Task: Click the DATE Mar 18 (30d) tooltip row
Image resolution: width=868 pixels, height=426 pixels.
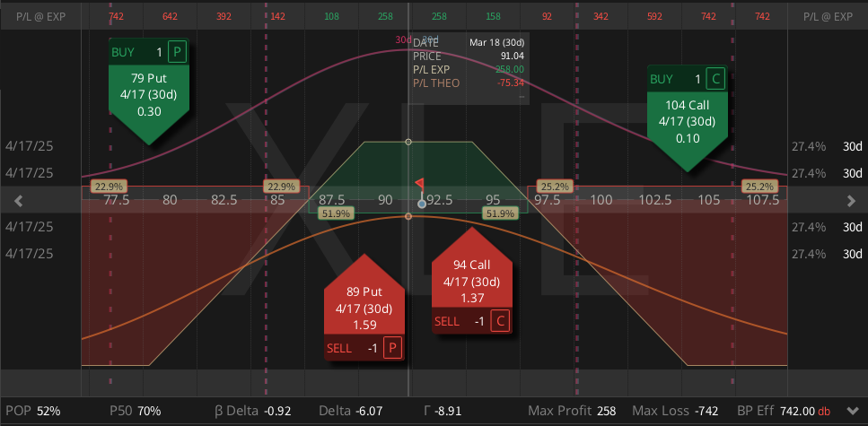Action: click(469, 42)
